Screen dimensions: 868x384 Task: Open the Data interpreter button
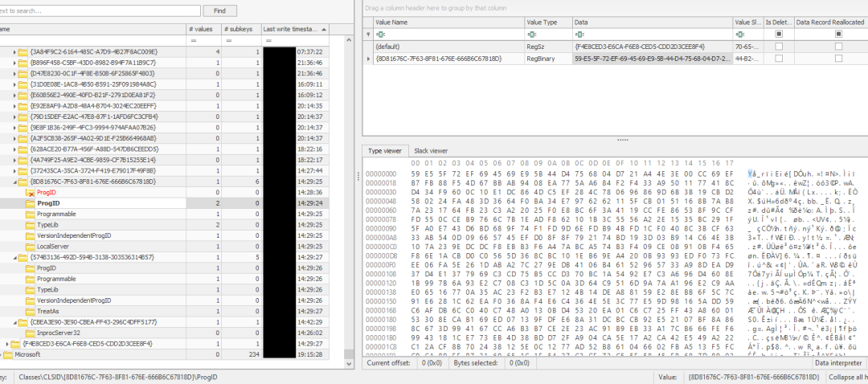[839, 363]
